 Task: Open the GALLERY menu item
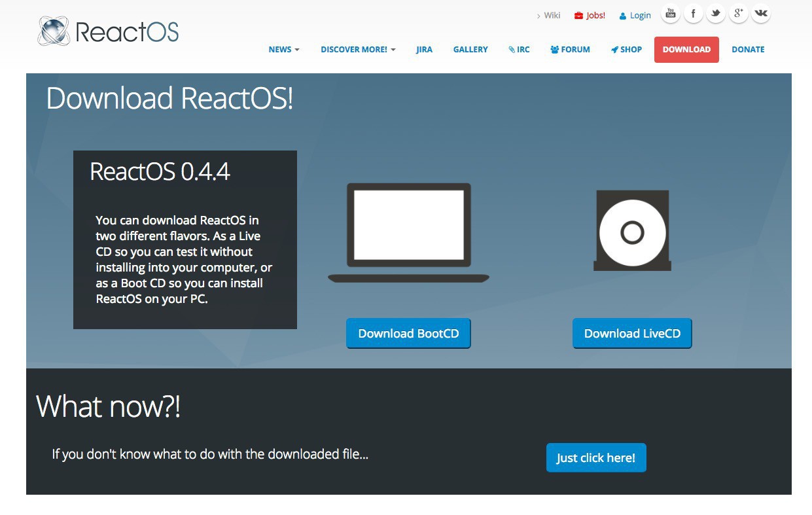[470, 49]
